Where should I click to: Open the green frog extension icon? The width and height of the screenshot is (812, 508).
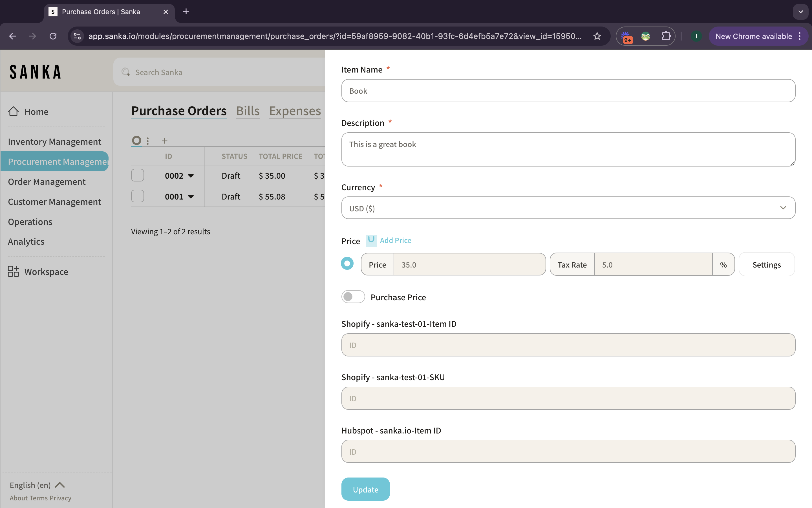point(646,36)
